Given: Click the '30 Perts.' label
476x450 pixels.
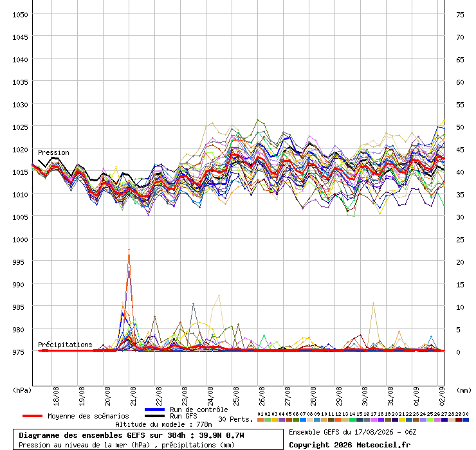Looking at the screenshot, I should [235, 419].
